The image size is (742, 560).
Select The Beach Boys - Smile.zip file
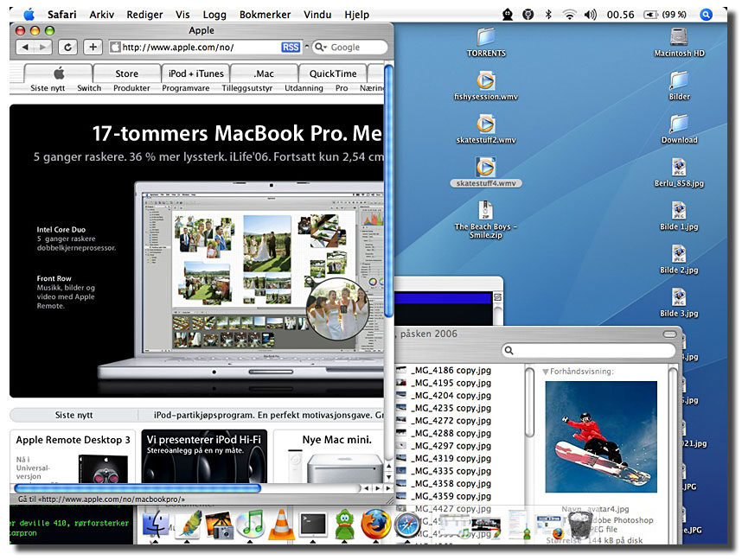[x=486, y=220]
